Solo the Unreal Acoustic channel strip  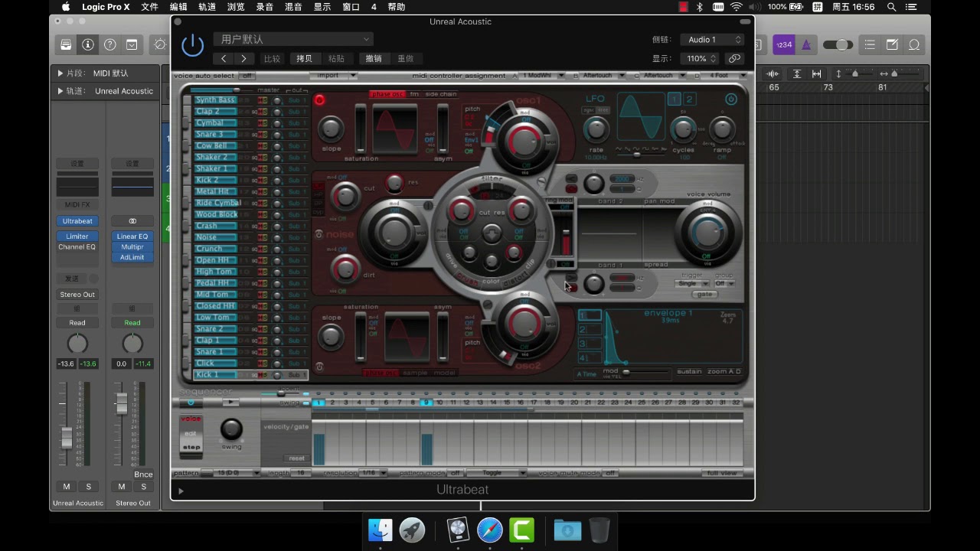pyautogui.click(x=88, y=487)
